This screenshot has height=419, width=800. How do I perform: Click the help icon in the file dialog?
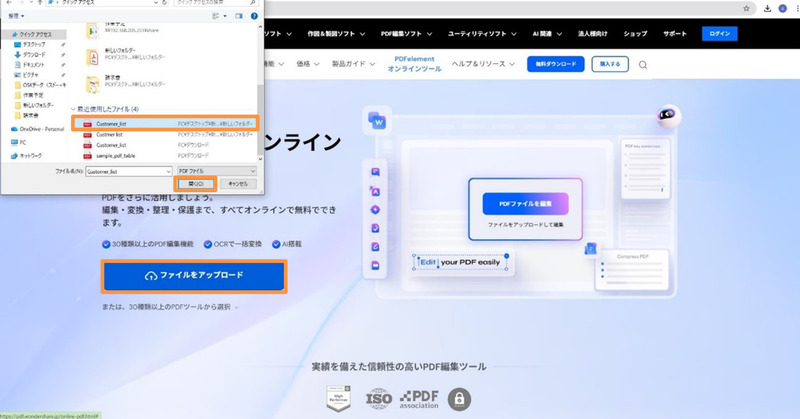point(254,16)
